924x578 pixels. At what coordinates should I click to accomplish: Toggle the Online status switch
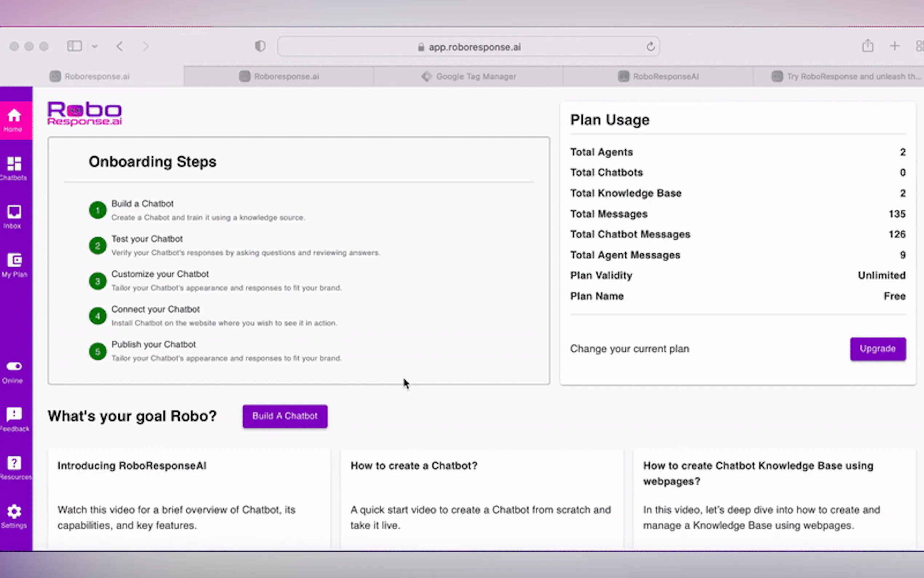tap(14, 366)
